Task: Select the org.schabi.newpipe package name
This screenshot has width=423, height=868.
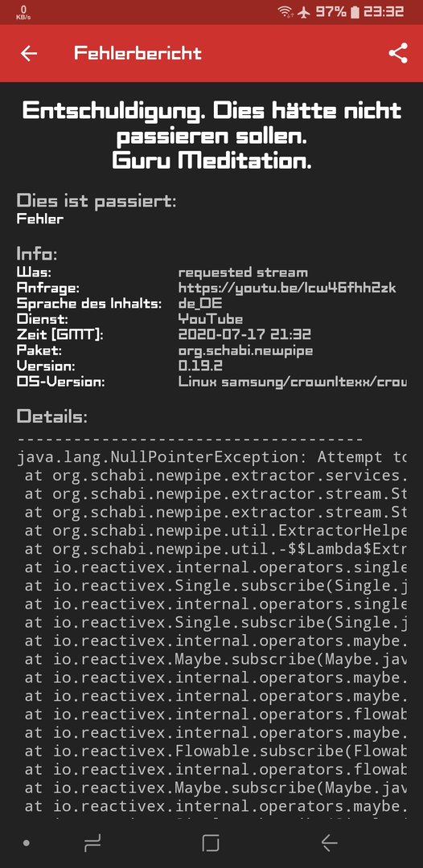Action: (245, 350)
